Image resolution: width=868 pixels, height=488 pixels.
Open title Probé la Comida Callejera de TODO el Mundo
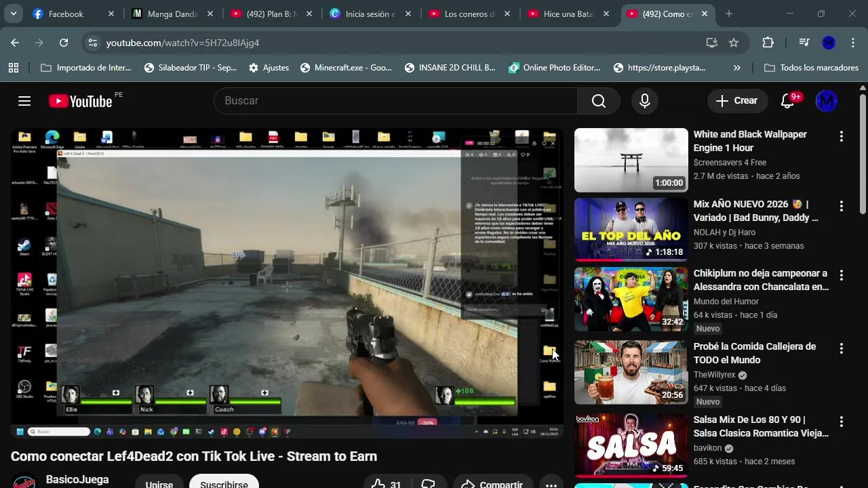click(755, 353)
